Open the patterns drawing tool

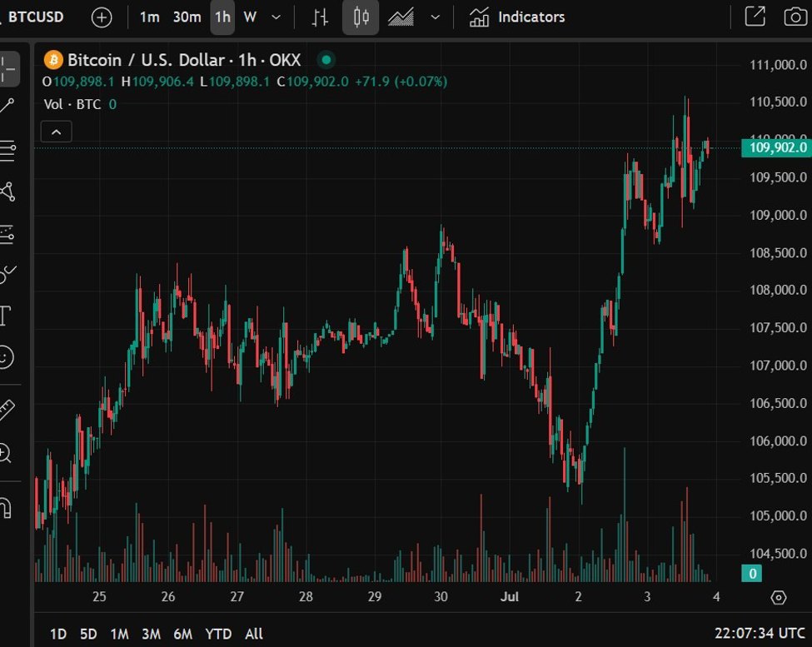pos(7,192)
